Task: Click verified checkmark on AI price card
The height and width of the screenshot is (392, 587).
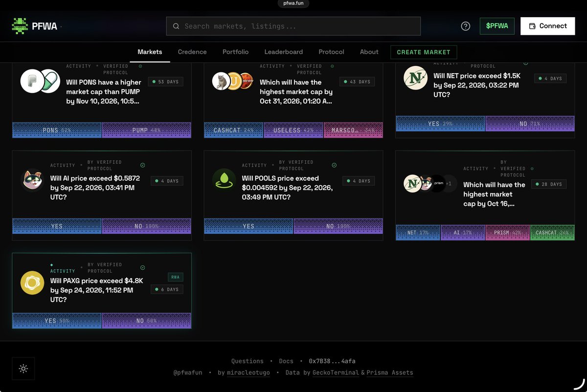Action: [x=142, y=165]
